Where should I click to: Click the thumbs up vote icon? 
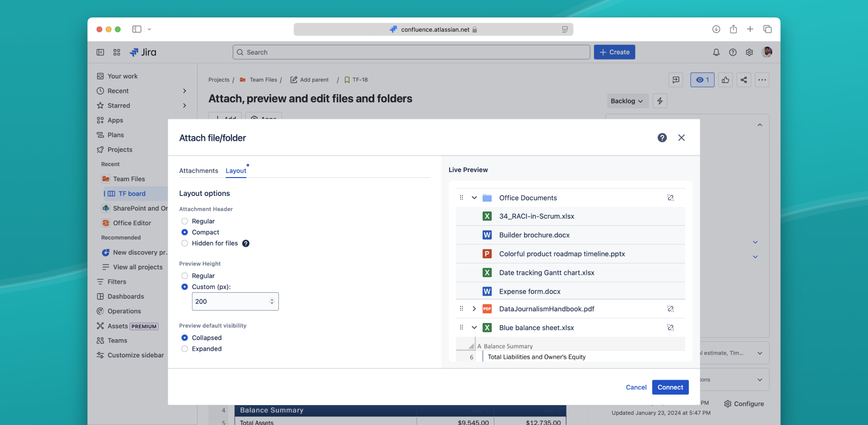pos(726,80)
